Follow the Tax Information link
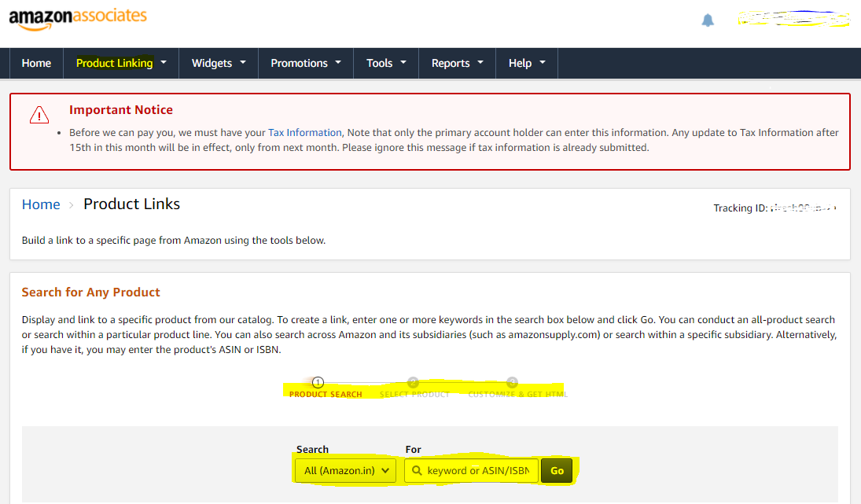861x504 pixels. (x=305, y=132)
